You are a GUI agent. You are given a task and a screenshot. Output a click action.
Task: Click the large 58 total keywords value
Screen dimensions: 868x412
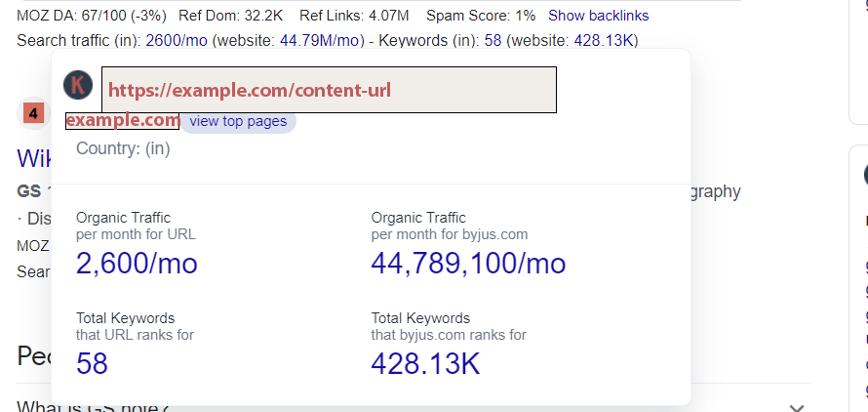[x=92, y=364]
